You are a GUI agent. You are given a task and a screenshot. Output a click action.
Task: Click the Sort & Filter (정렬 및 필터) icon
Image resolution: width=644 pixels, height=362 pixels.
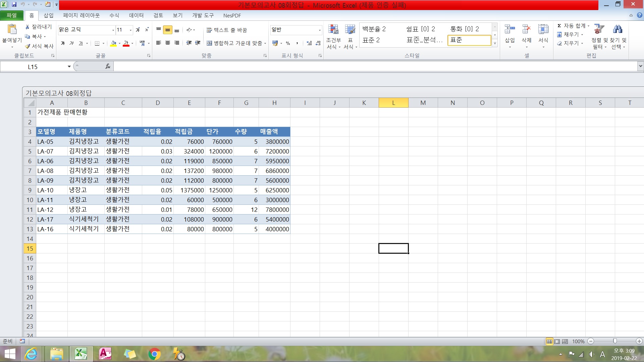pyautogui.click(x=599, y=29)
